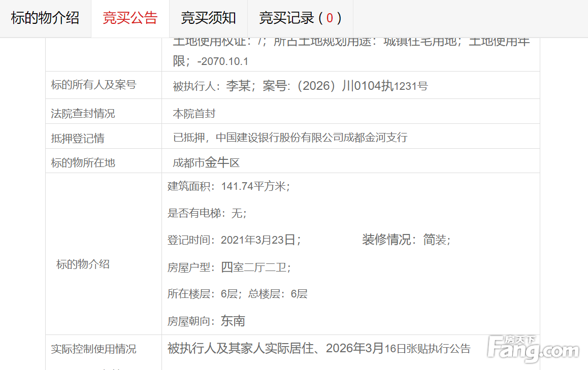Click the 房屋朝向 东南 line
The width and height of the screenshot is (588, 370).
206,321
